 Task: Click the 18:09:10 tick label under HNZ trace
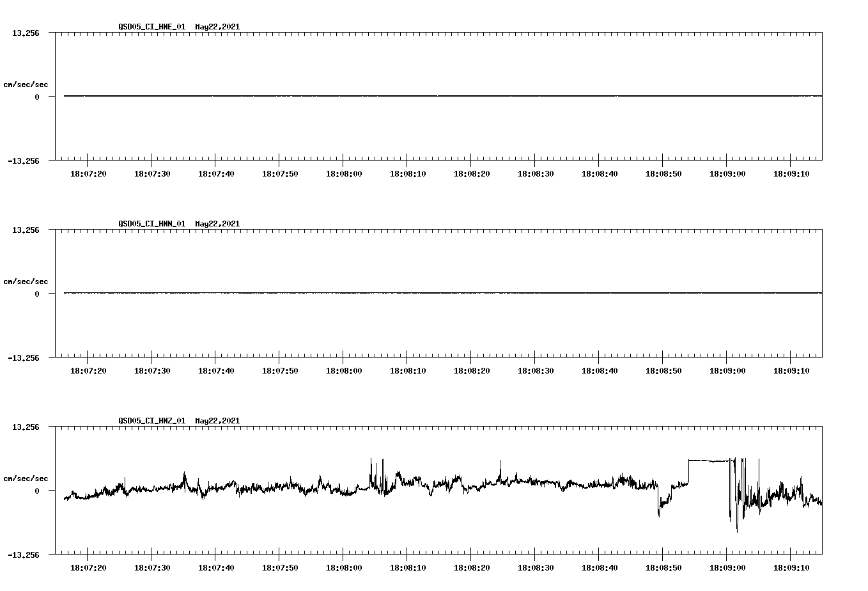[793, 567]
